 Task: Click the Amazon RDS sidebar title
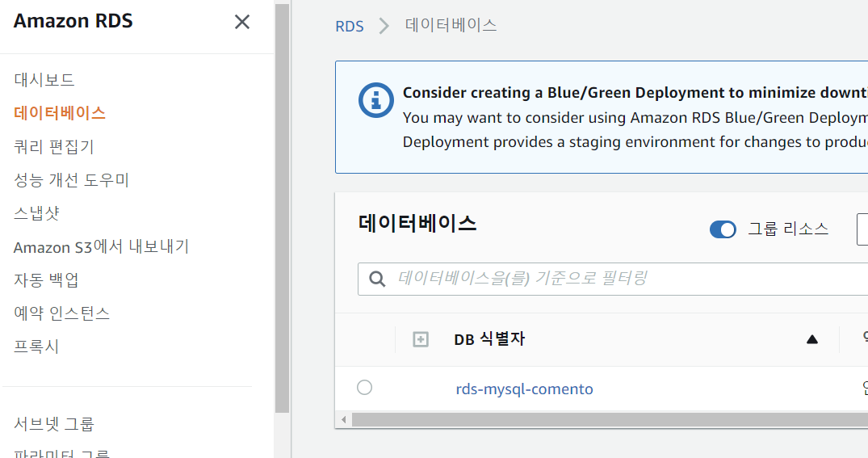pos(73,21)
